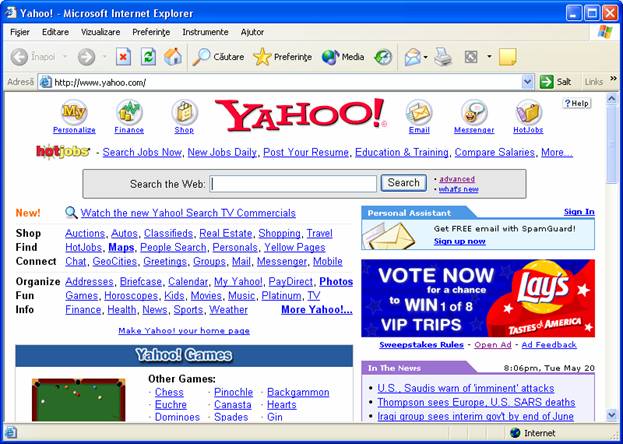This screenshot has height=444, width=623.
Task: Stop page loading with the red X icon
Action: [x=123, y=57]
